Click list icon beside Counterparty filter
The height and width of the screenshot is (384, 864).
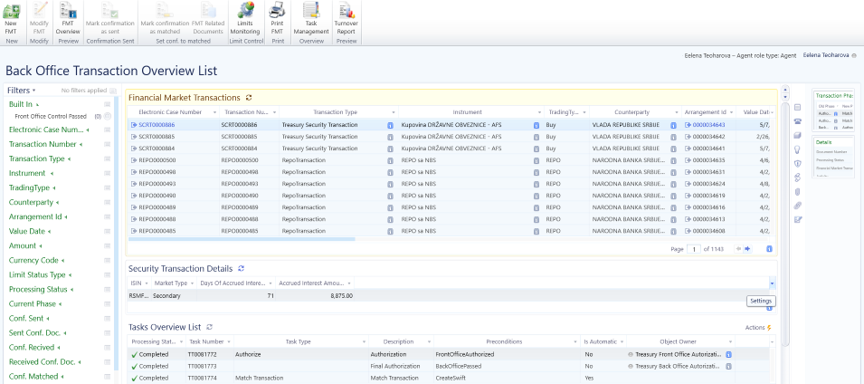107,202
